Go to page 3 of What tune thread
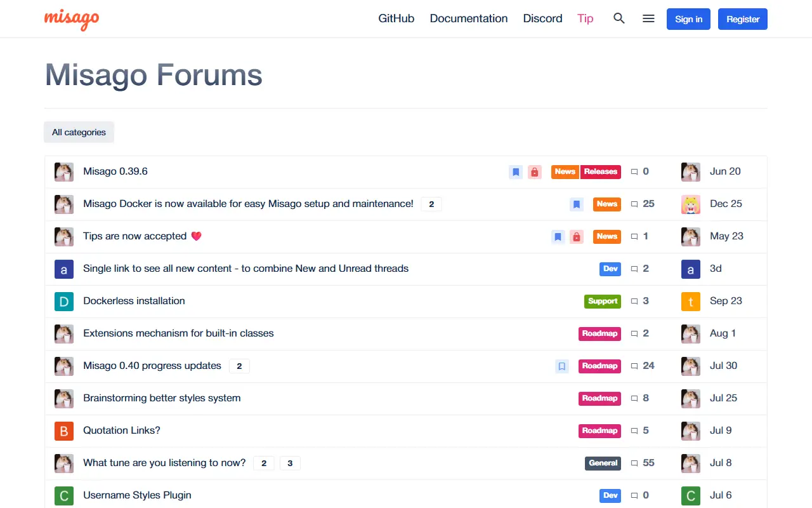This screenshot has width=812, height=508. [x=290, y=463]
